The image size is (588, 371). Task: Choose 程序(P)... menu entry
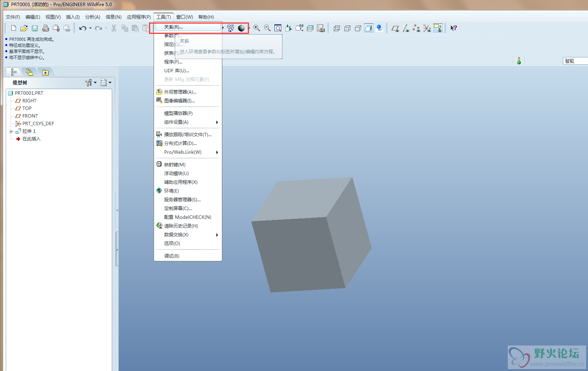pos(188,62)
